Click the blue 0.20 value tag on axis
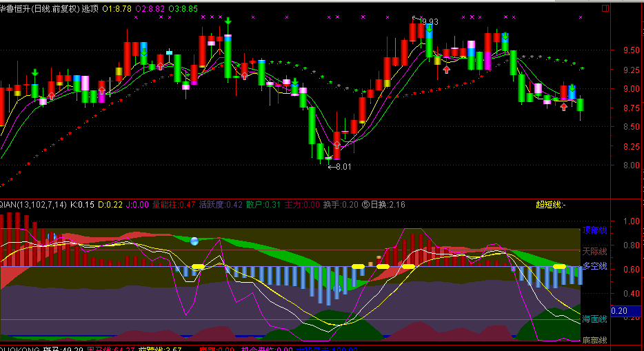 (x=618, y=311)
